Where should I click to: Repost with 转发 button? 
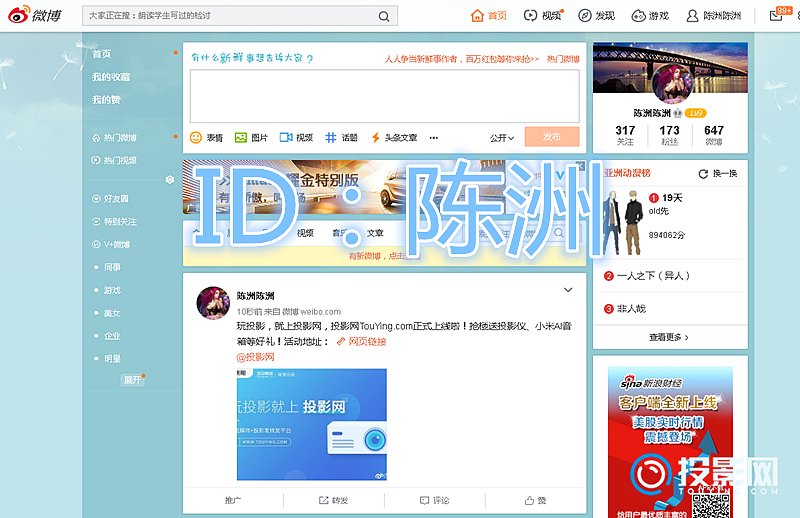(333, 501)
